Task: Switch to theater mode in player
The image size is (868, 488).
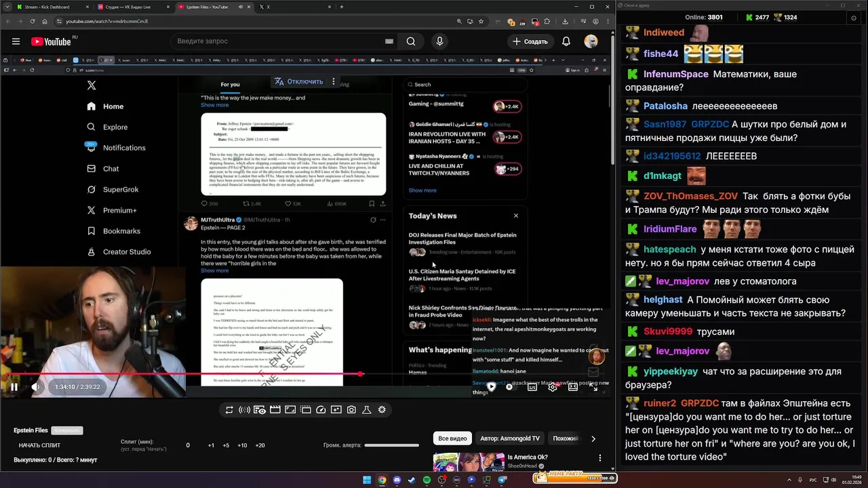Action: 573,387
